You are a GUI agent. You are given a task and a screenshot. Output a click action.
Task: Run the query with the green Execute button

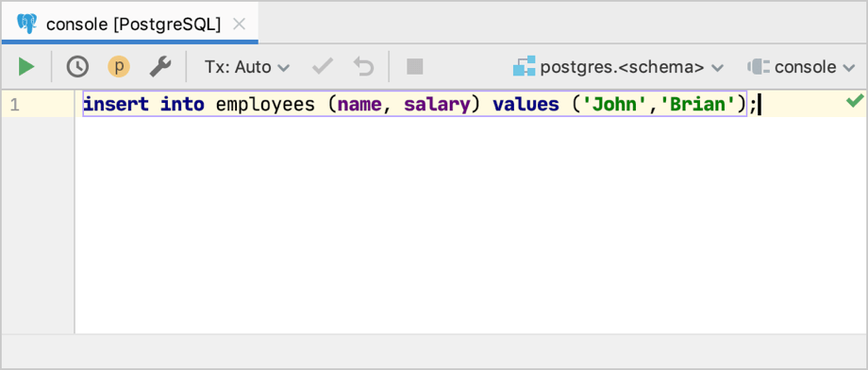[x=26, y=67]
